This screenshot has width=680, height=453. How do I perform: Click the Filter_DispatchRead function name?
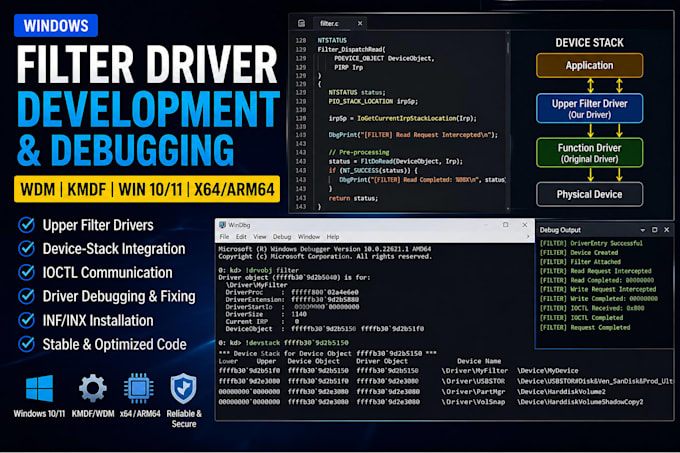(351, 49)
